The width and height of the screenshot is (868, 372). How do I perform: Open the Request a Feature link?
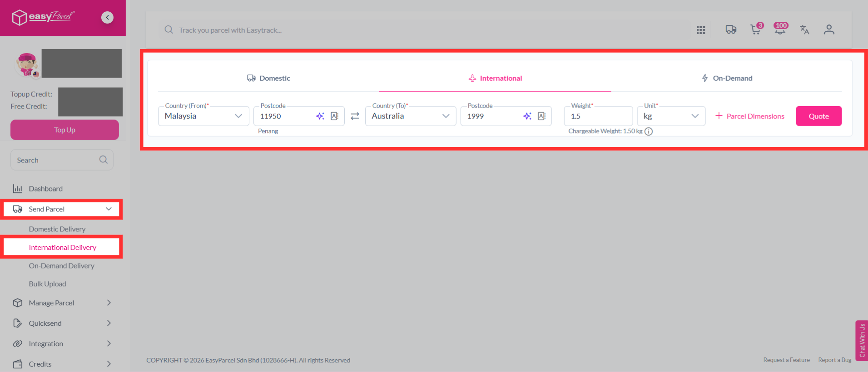point(787,360)
